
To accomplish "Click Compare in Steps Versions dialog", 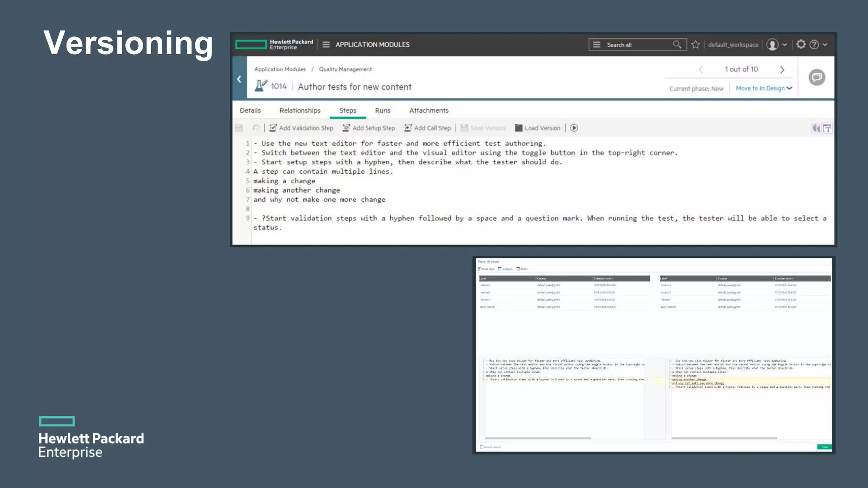I will (x=506, y=269).
